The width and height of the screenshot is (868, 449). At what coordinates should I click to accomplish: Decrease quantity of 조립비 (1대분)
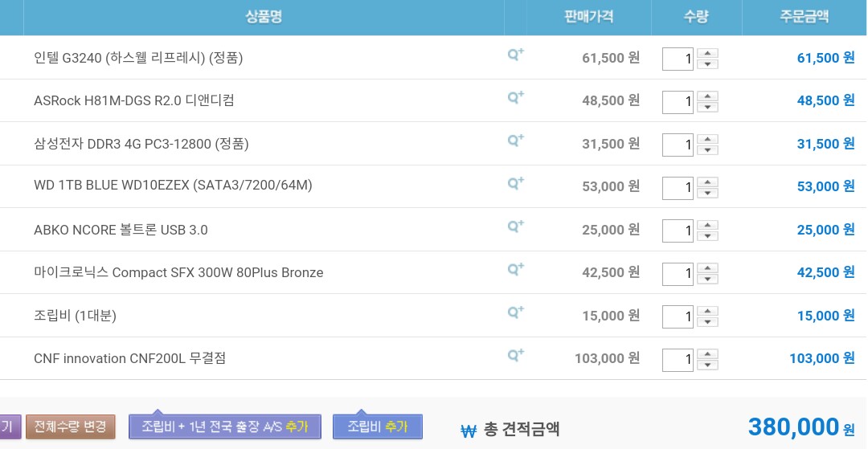coord(707,322)
